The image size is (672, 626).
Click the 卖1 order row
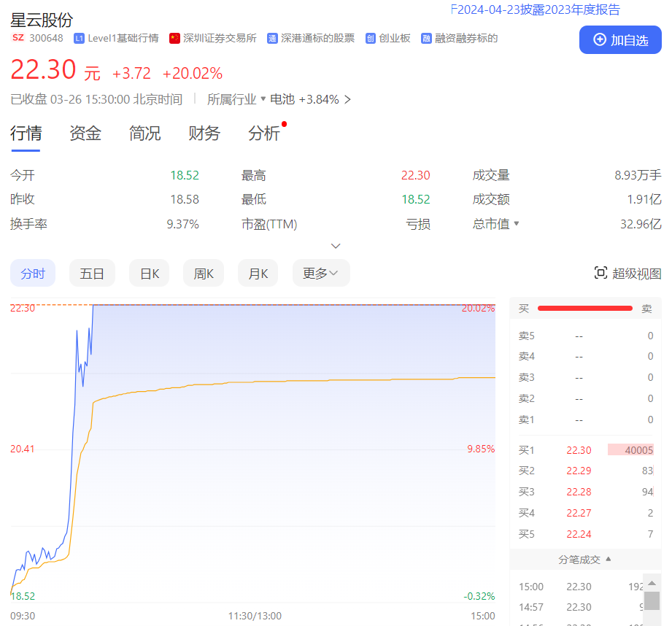(x=585, y=420)
